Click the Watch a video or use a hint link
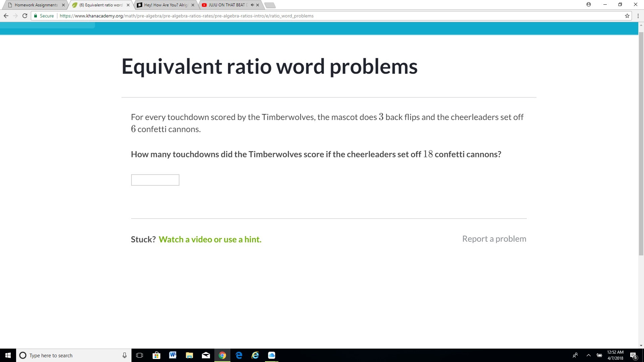The width and height of the screenshot is (644, 362). (x=210, y=239)
